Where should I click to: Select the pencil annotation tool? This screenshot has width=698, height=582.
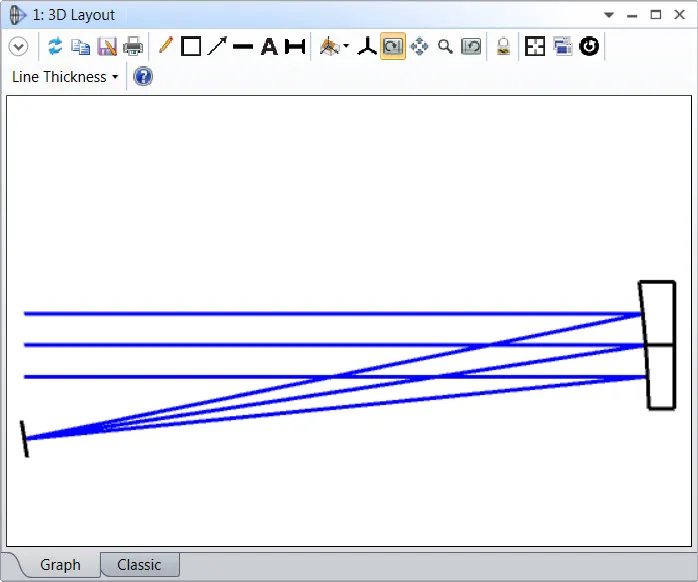[165, 46]
